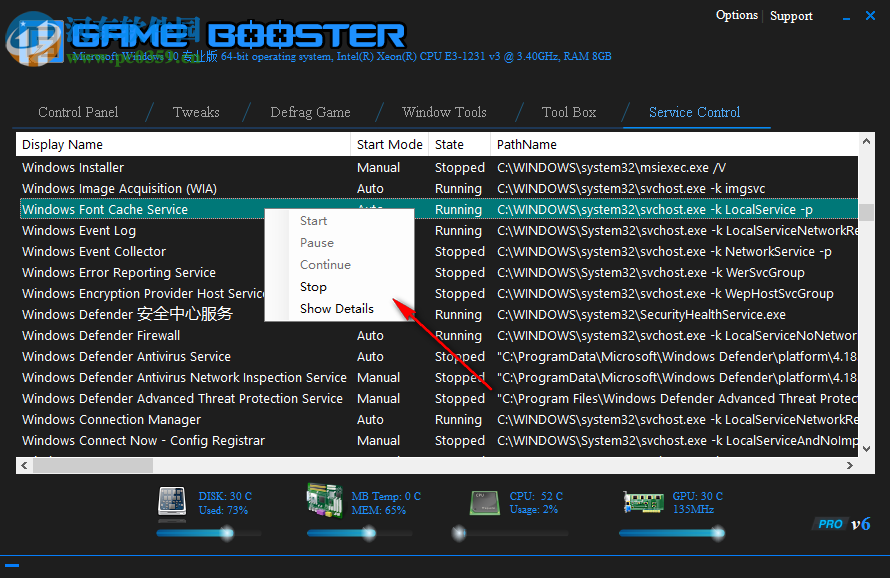Click the CPU chip icon in status bar

(x=484, y=503)
